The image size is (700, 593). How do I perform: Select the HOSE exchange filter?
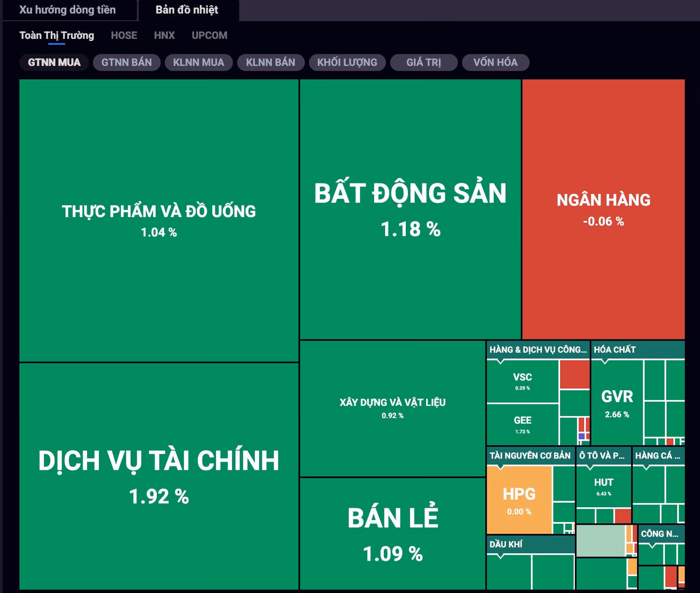pos(124,36)
